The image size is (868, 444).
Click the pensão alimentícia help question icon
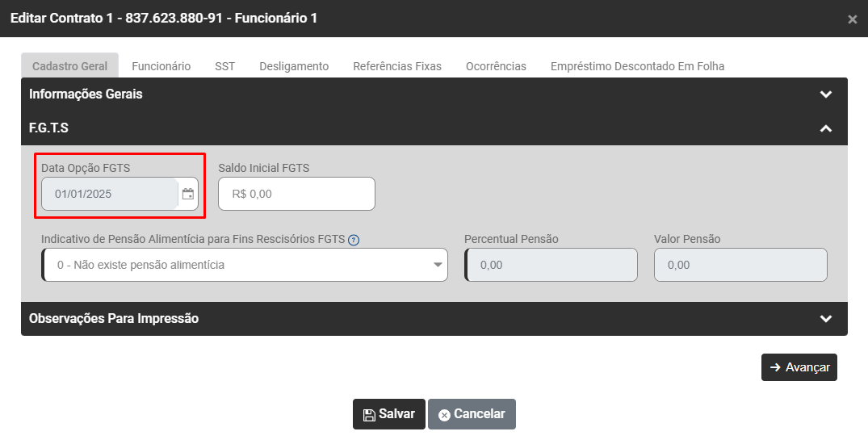tap(354, 240)
